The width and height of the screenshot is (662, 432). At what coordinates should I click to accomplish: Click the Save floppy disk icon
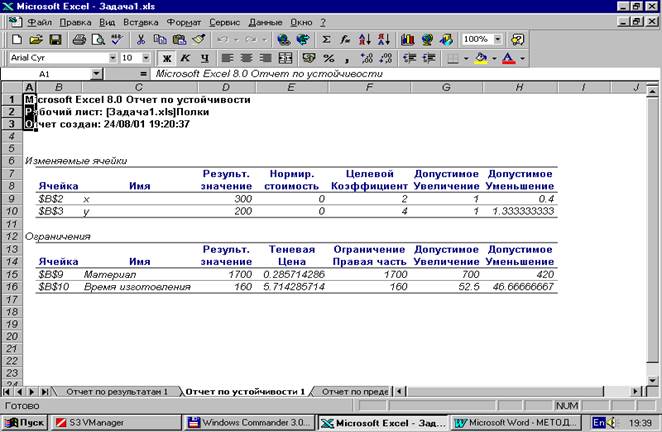coord(55,40)
